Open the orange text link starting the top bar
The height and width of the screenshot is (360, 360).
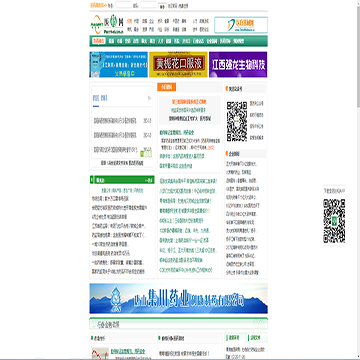tap(98, 6)
